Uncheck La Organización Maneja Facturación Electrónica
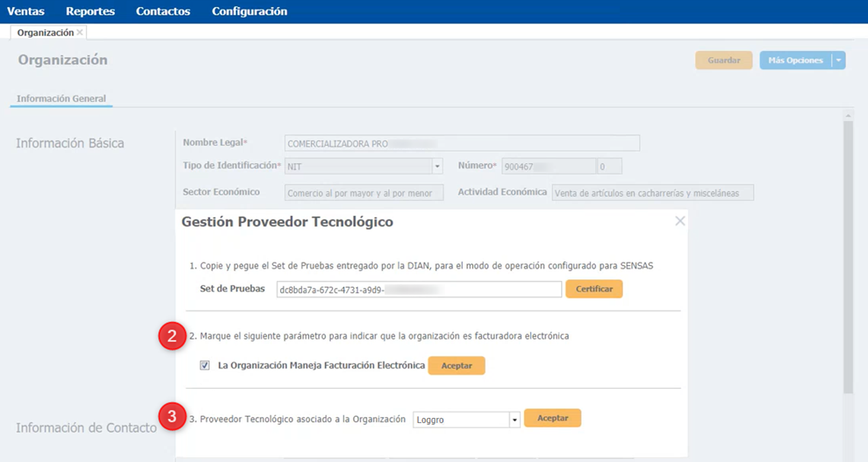Viewport: 868px width, 462px height. coord(205,365)
